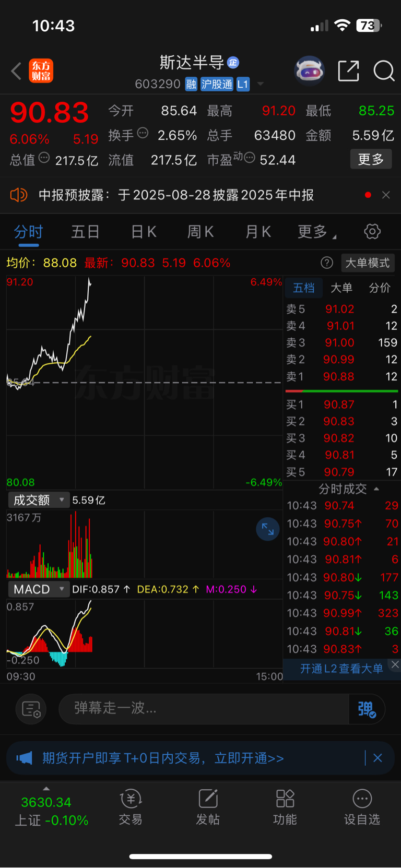This screenshot has width=401, height=868.
Task: Expand chart with fullscreen arrows icon
Action: point(268,529)
